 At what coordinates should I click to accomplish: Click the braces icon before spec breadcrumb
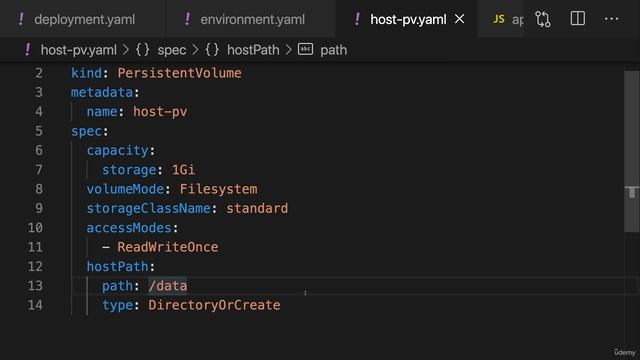click(x=143, y=50)
